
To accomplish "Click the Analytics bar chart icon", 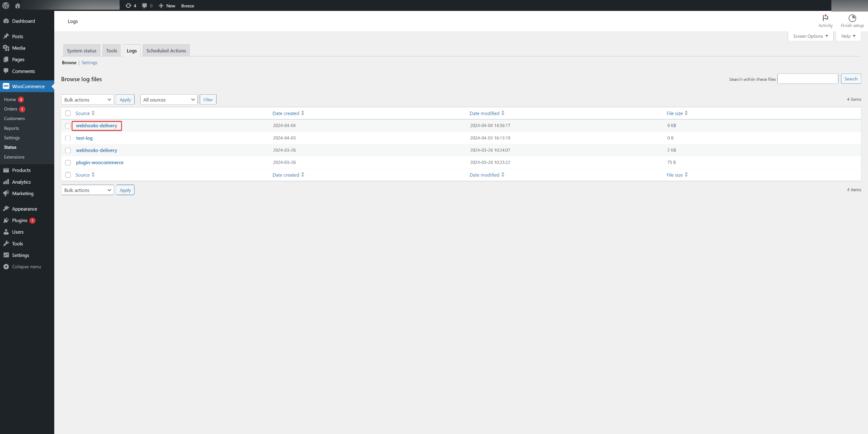I will click(x=6, y=182).
